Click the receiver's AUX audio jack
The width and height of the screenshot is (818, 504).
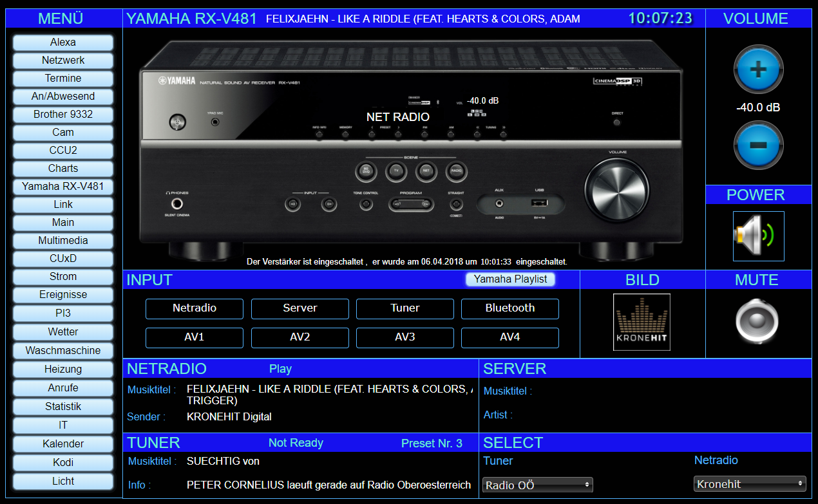499,204
